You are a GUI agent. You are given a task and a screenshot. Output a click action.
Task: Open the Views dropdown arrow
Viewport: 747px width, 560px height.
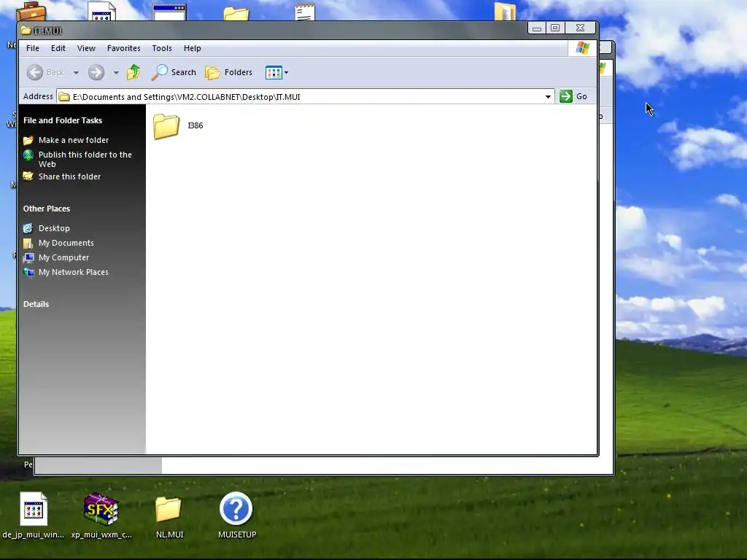[x=286, y=73]
